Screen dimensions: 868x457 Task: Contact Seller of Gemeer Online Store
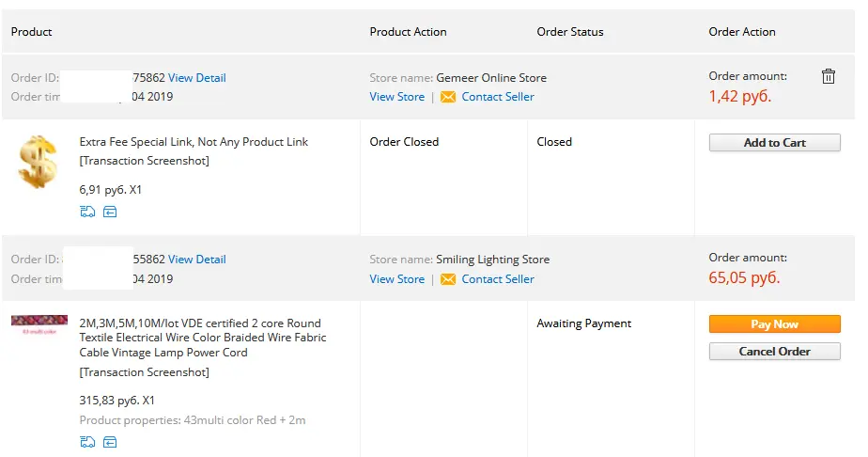pos(498,97)
